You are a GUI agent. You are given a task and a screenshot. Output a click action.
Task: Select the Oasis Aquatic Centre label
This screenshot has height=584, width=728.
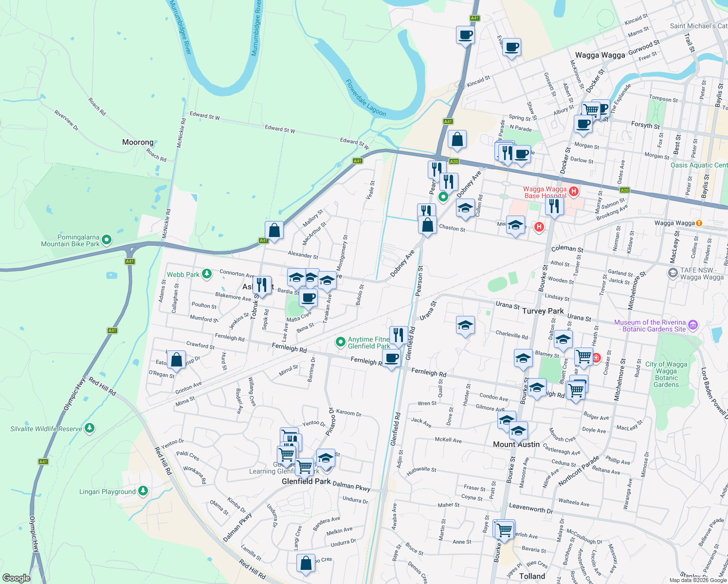[699, 165]
